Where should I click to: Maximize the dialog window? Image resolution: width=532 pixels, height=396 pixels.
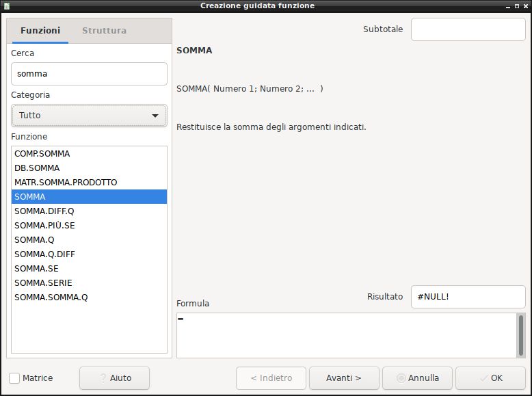click(516, 5)
